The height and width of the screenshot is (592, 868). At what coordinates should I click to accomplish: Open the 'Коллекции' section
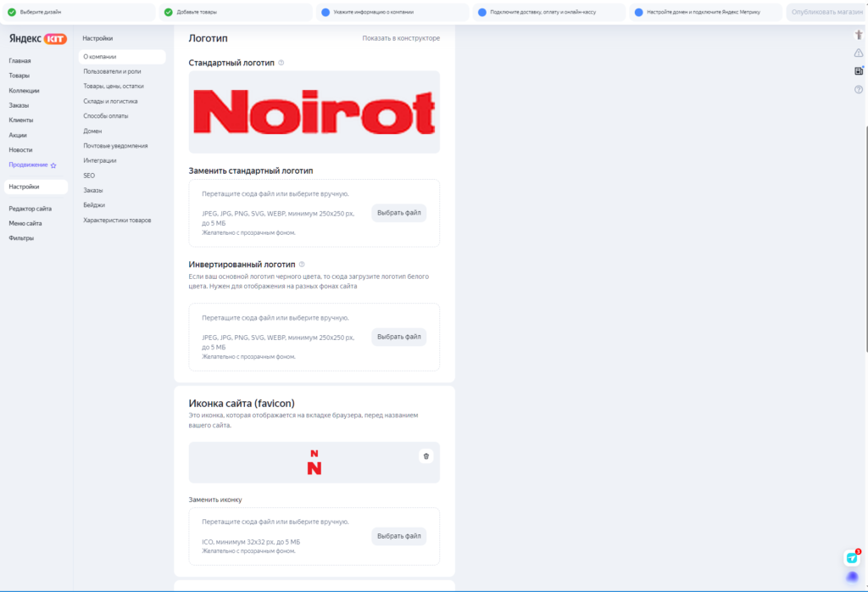click(x=24, y=90)
